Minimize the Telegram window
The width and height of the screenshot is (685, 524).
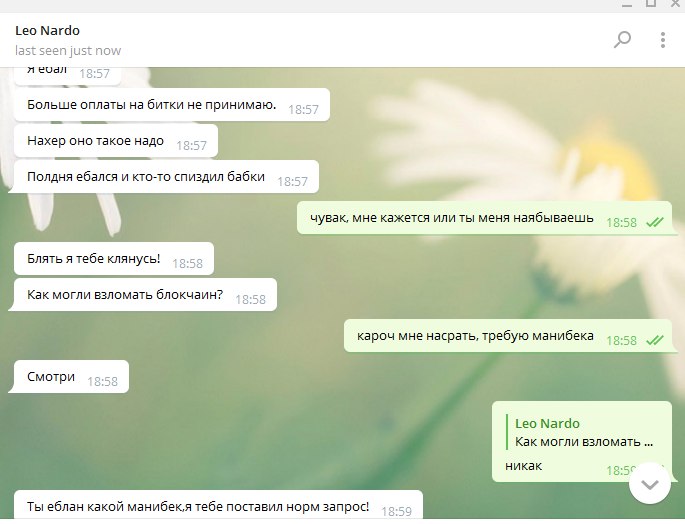[x=627, y=4]
